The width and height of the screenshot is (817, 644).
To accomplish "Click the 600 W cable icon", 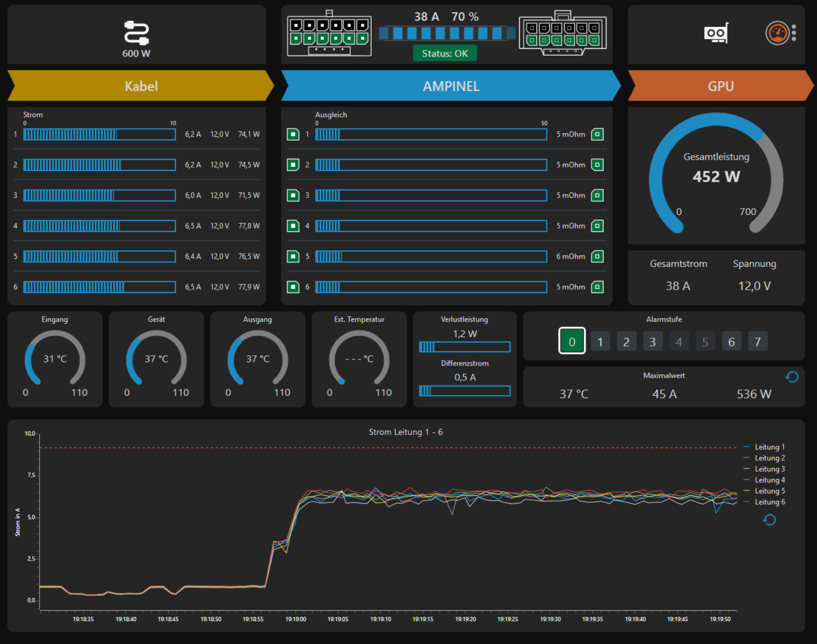I will (x=136, y=33).
